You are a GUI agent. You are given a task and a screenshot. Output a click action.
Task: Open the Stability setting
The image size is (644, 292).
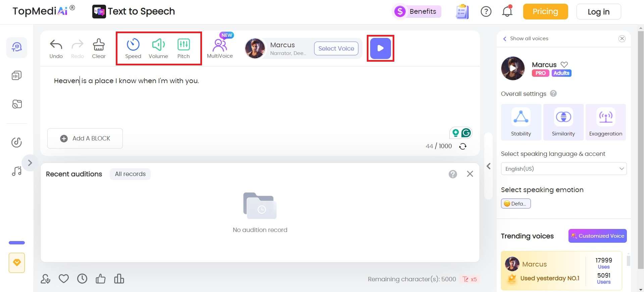pyautogui.click(x=521, y=122)
